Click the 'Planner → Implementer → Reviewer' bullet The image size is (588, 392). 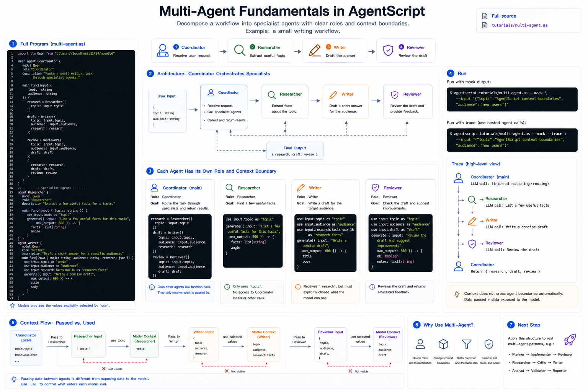[x=542, y=354]
